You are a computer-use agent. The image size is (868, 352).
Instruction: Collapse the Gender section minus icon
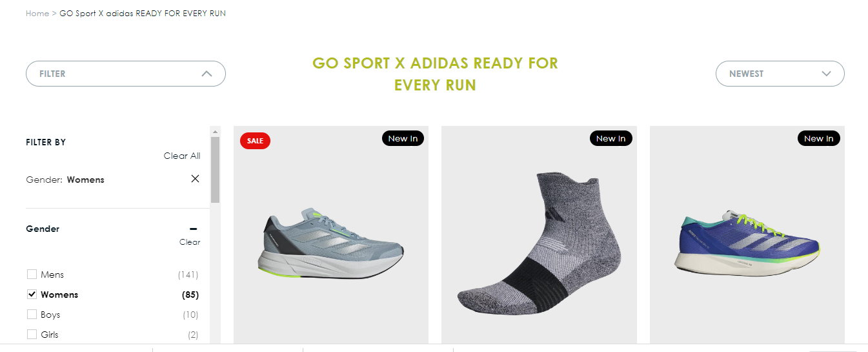click(x=193, y=229)
